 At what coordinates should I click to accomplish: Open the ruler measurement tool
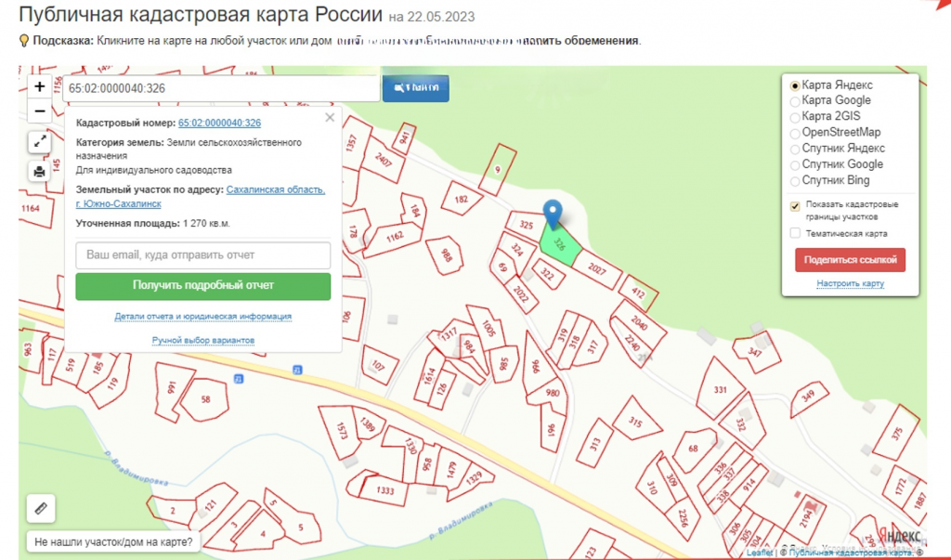click(x=41, y=508)
